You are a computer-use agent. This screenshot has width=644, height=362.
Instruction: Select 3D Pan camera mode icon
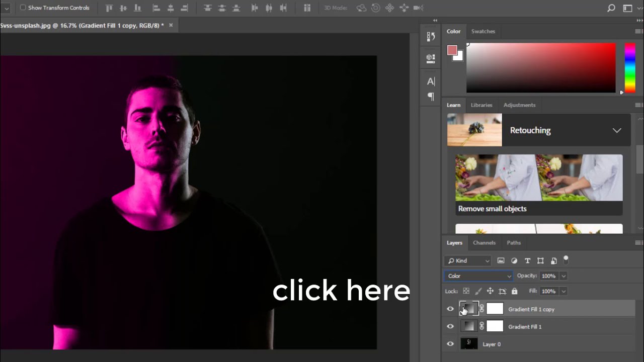click(389, 8)
